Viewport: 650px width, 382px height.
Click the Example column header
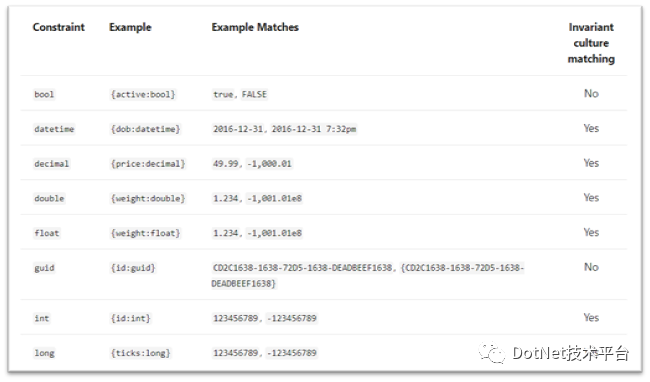coord(130,27)
